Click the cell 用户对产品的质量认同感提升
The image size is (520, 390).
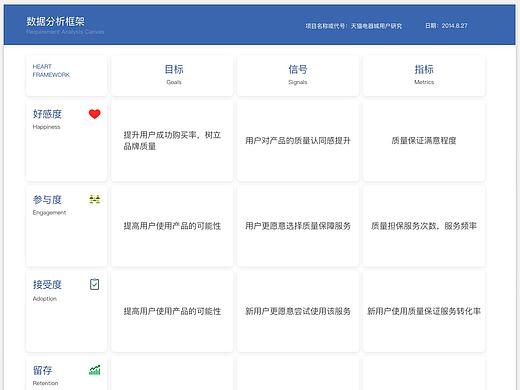click(298, 140)
